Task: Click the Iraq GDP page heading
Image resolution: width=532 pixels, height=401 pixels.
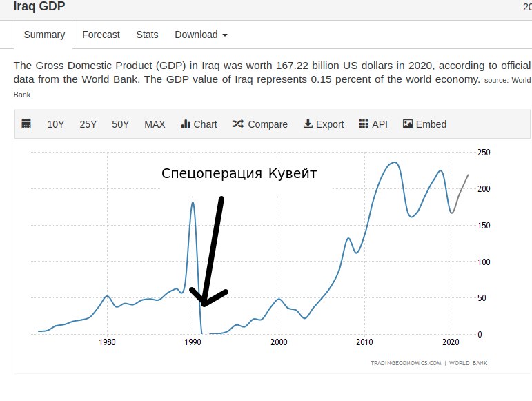Action: click(x=39, y=6)
